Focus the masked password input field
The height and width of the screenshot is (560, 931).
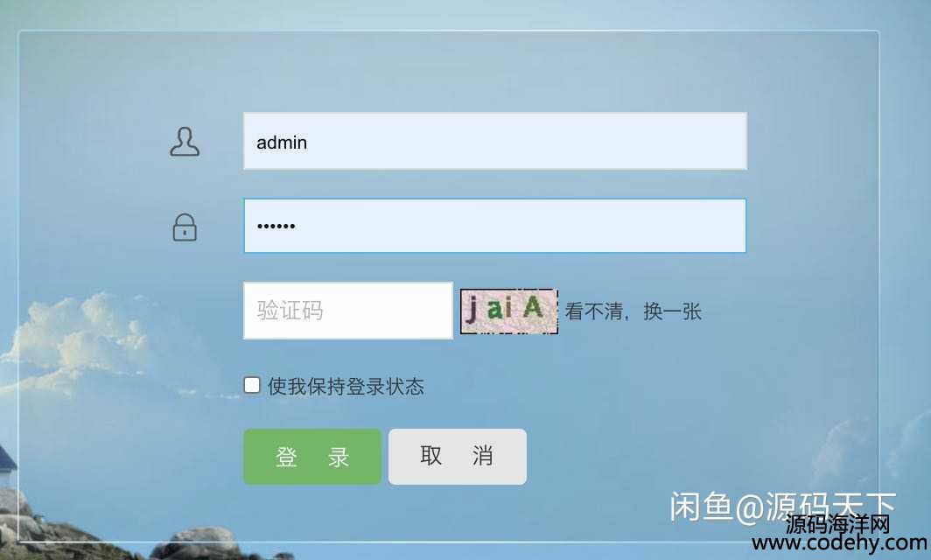point(495,226)
